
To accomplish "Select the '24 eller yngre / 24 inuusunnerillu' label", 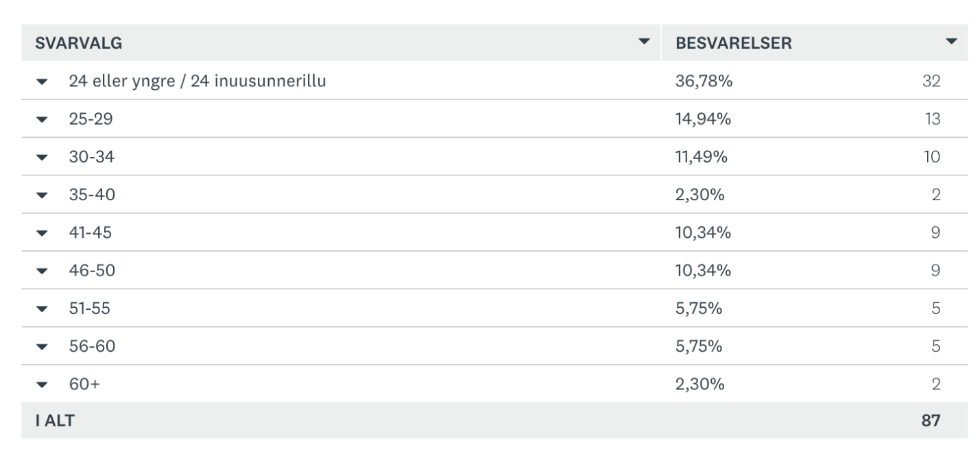I will (197, 82).
